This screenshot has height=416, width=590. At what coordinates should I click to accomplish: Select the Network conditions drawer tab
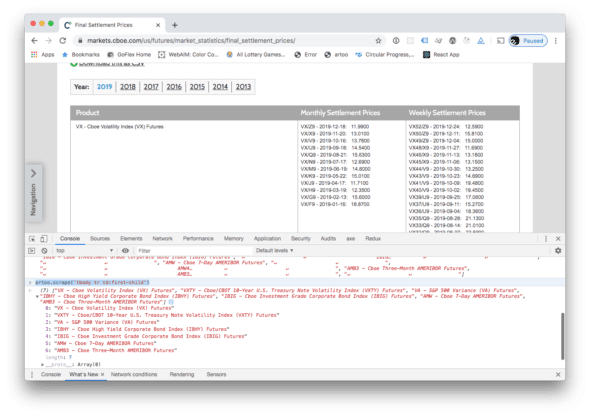134,375
